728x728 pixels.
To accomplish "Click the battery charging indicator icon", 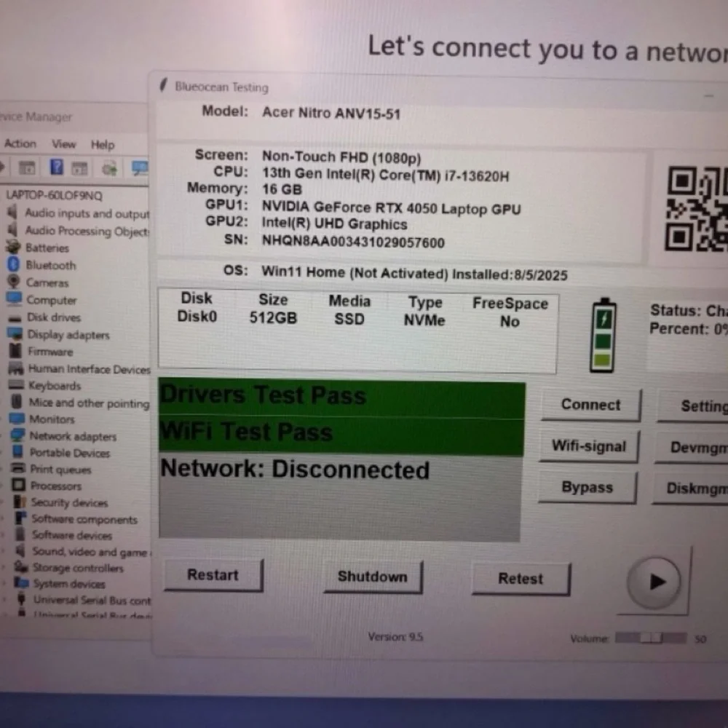I will pyautogui.click(x=603, y=335).
